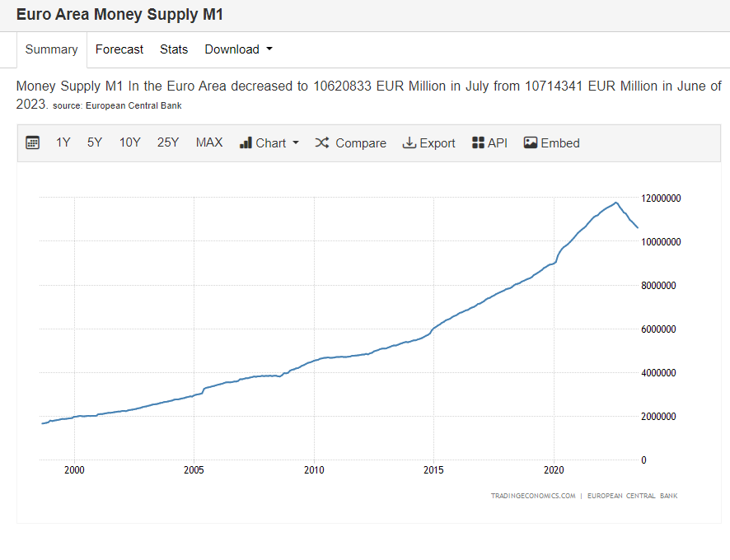Screen dimensions: 730x560
Task: Click the 2022 peak of the M1 line
Action: (615, 203)
